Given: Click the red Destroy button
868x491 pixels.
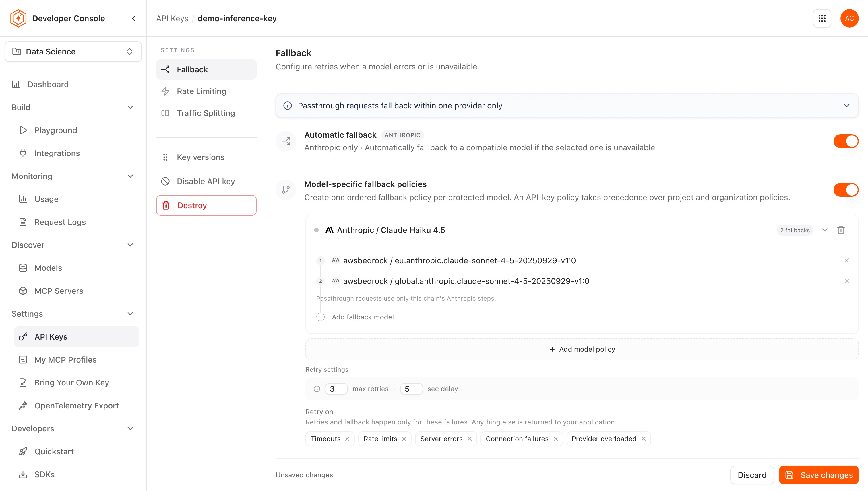Looking at the screenshot, I should (x=206, y=205).
